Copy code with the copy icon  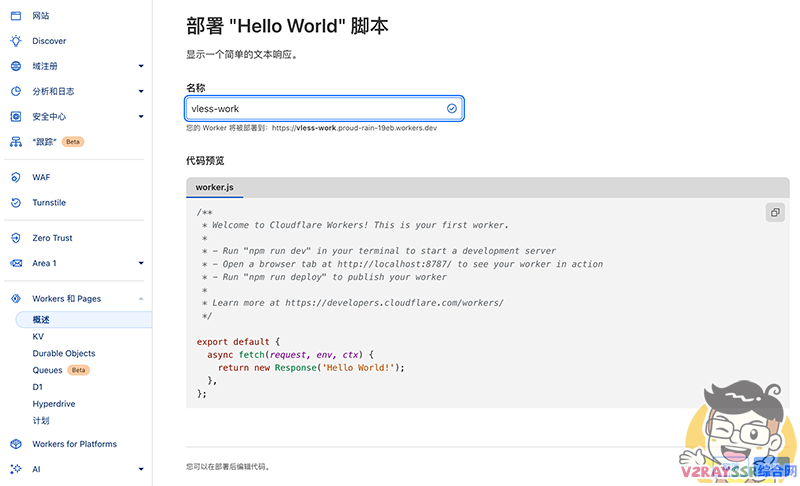coord(774,212)
